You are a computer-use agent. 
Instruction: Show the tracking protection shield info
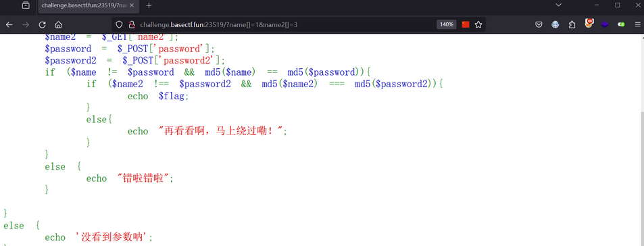(x=119, y=24)
